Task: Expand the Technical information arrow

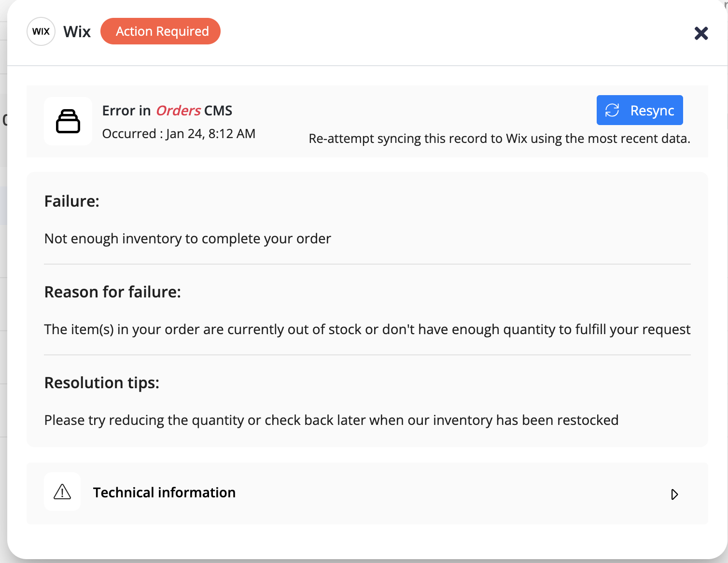Action: pos(674,494)
